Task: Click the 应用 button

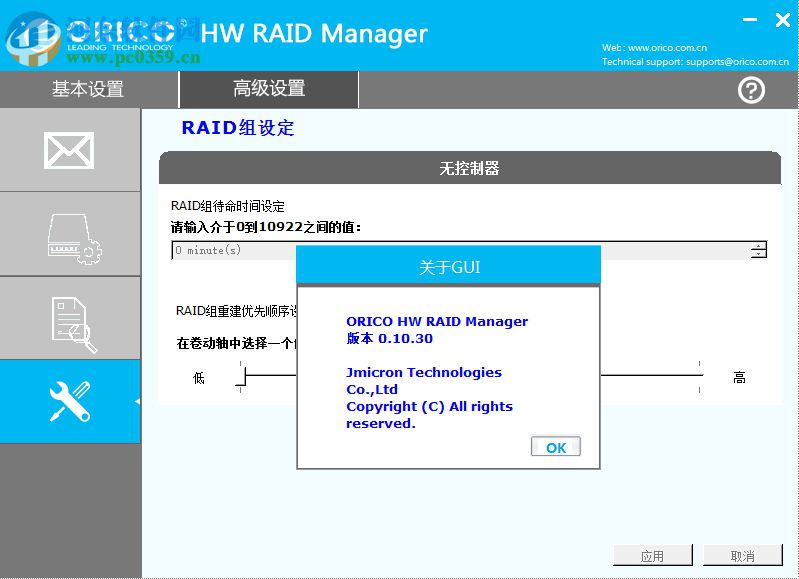Action: click(x=653, y=556)
